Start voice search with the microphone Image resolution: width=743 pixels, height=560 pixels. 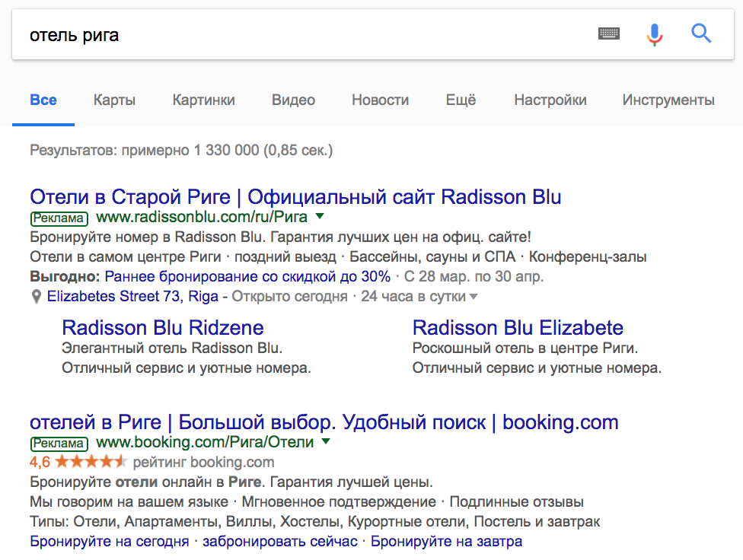point(655,34)
